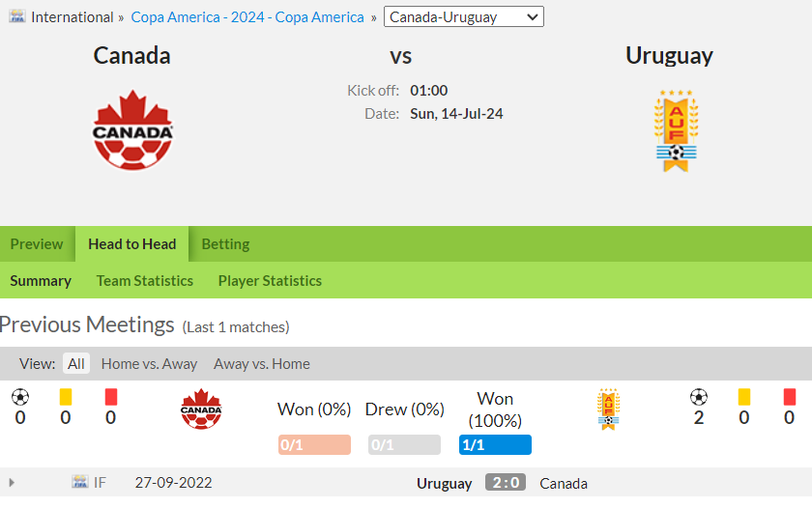Click the large Canada team crest
Screen dimensions: 812x508
click(x=132, y=130)
